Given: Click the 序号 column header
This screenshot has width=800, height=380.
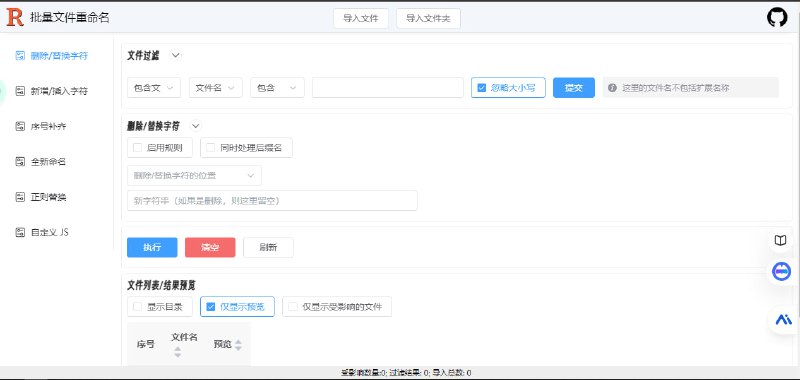Looking at the screenshot, I should coord(145,344).
